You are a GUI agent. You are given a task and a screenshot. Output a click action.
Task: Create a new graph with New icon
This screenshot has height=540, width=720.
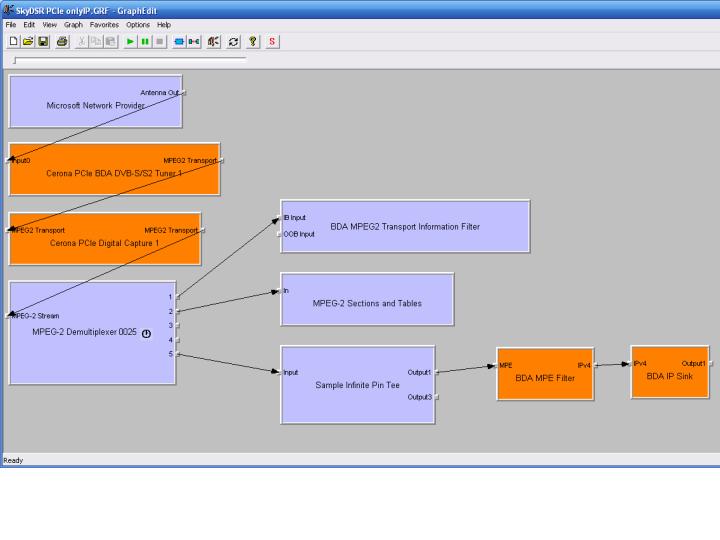pos(13,42)
